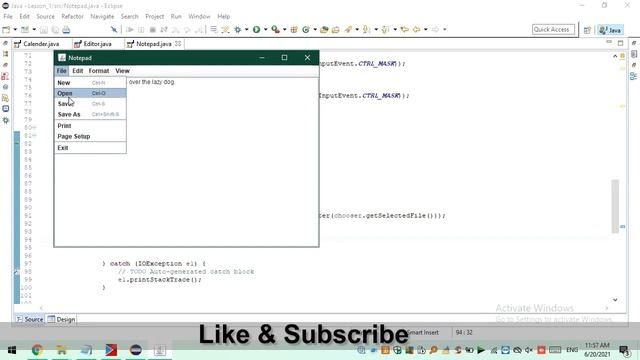
Task: Click the Smart Insert status bar entry
Action: [x=423, y=333]
